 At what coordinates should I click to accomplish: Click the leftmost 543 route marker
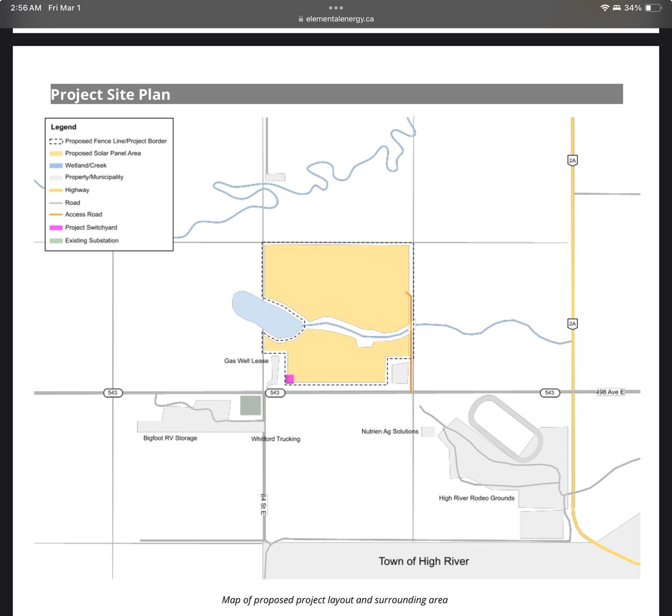(x=113, y=393)
